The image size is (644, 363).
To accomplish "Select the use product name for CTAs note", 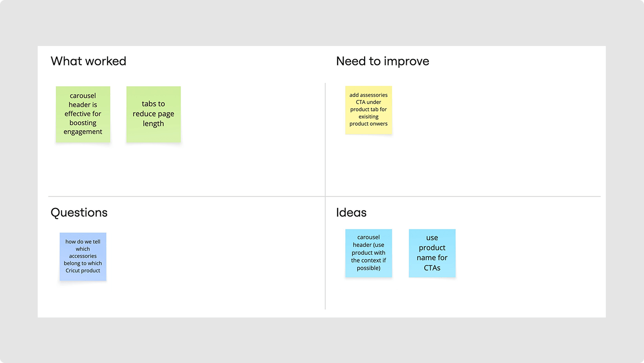I will [432, 253].
